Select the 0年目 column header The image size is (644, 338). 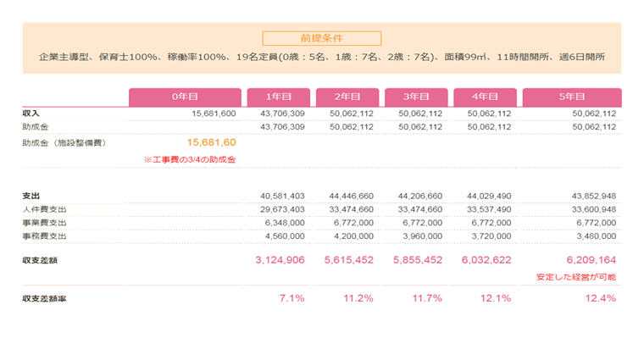(x=186, y=97)
